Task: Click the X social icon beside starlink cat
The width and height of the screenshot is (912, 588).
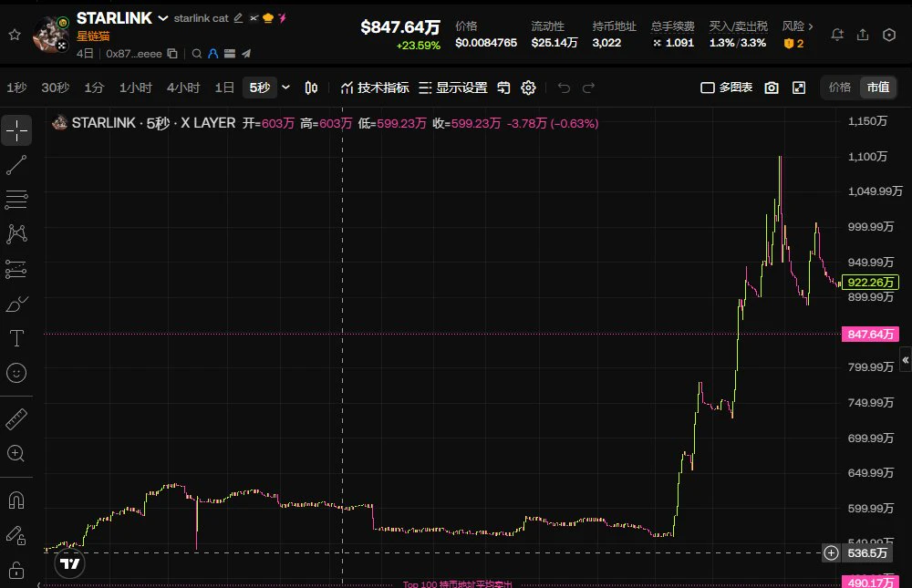Action: (254, 18)
